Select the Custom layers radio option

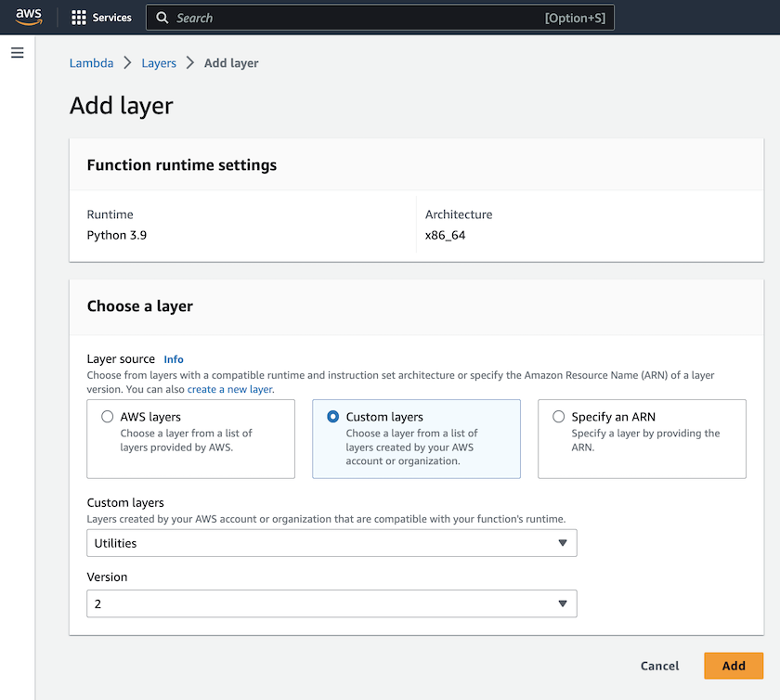click(333, 417)
